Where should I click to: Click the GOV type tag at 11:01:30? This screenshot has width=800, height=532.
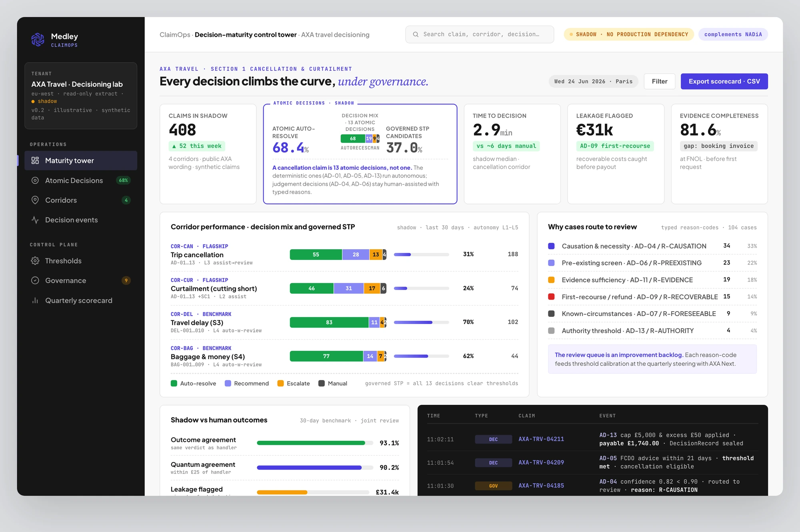(x=494, y=486)
